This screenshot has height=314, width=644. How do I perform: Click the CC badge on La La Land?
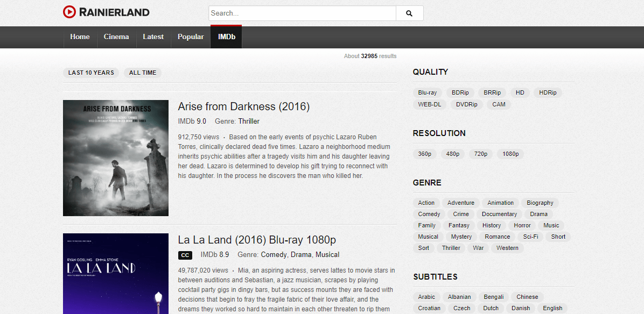[185, 255]
